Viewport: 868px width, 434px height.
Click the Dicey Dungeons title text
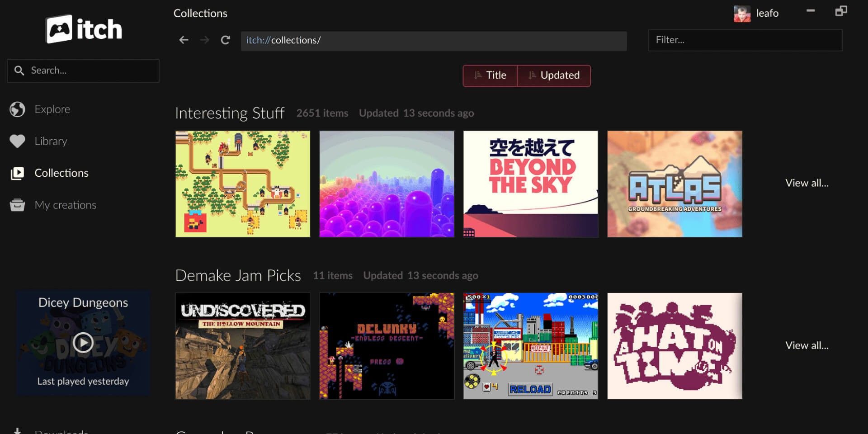(83, 302)
